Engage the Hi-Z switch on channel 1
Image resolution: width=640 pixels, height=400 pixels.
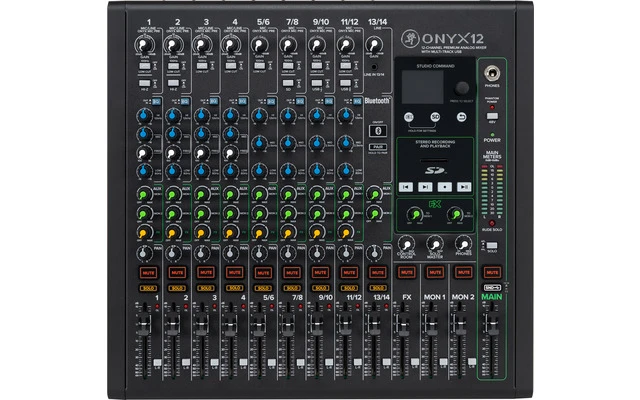tap(145, 83)
